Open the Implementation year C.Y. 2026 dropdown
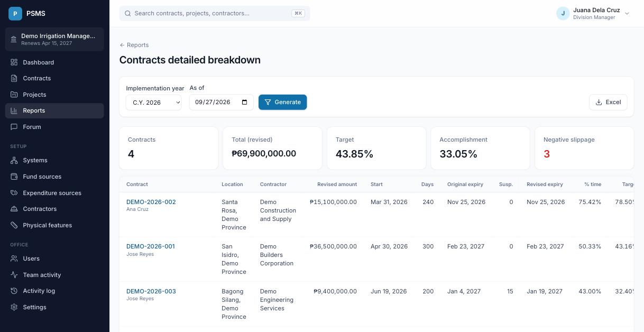This screenshot has width=644, height=332. tap(154, 103)
